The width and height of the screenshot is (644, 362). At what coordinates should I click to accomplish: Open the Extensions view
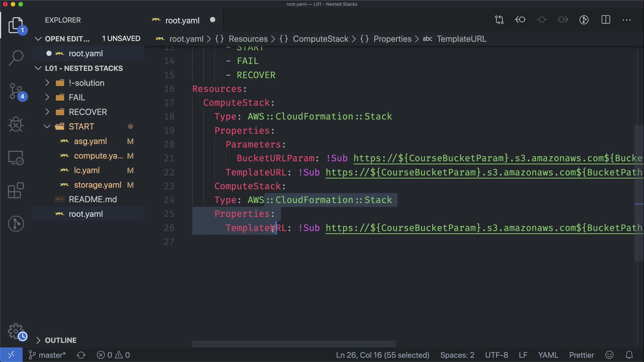(16, 190)
